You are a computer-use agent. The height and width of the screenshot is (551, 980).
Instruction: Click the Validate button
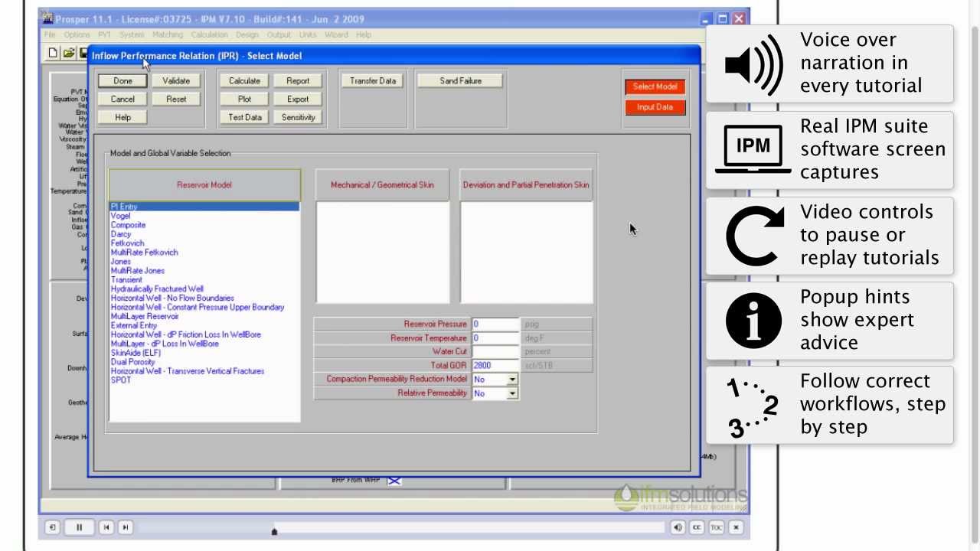pyautogui.click(x=176, y=80)
